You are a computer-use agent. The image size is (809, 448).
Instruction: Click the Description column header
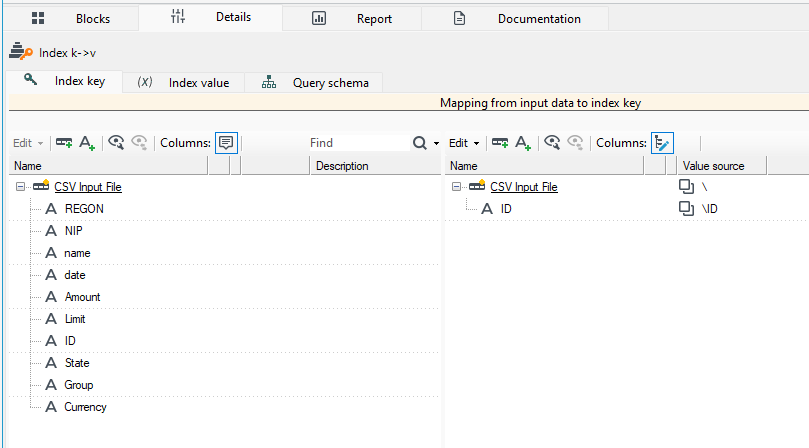tap(375, 166)
